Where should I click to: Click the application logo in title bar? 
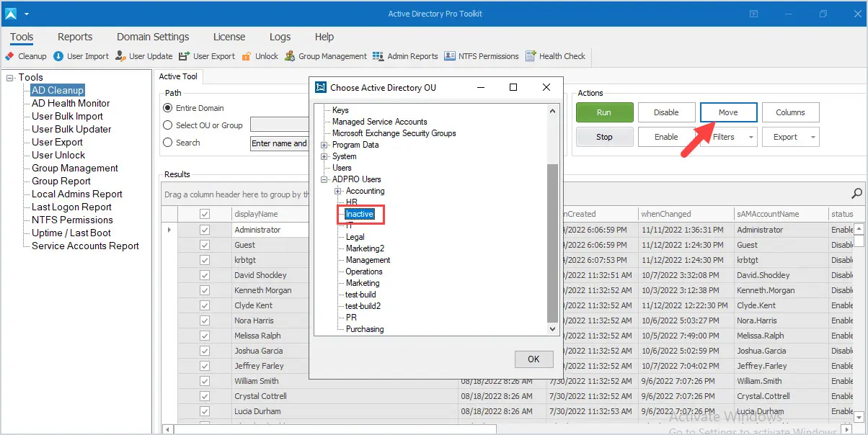point(11,14)
